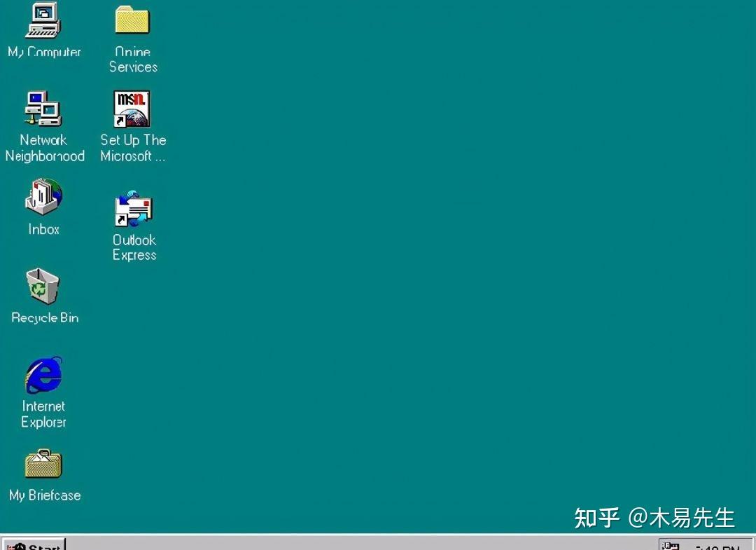
Task: Open the My Computer icon
Action: [43, 21]
